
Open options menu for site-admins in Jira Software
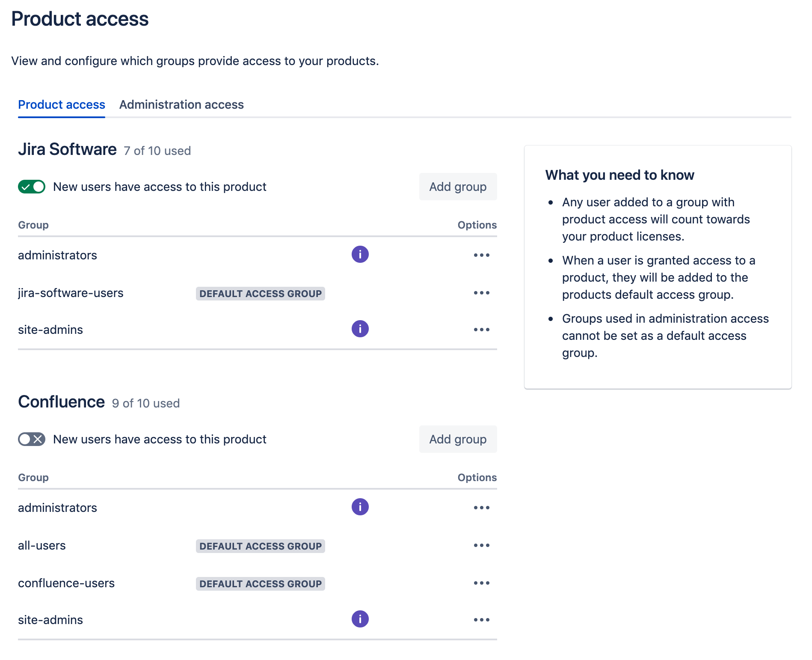tap(482, 330)
